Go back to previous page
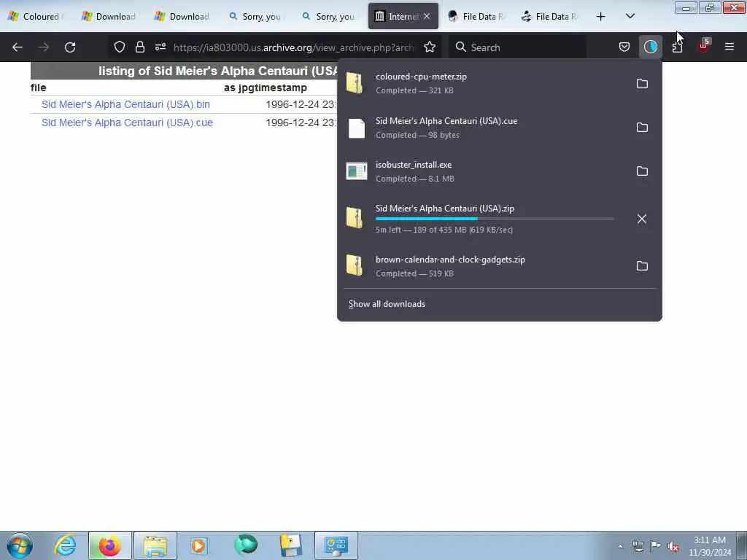747x560 pixels. (18, 47)
